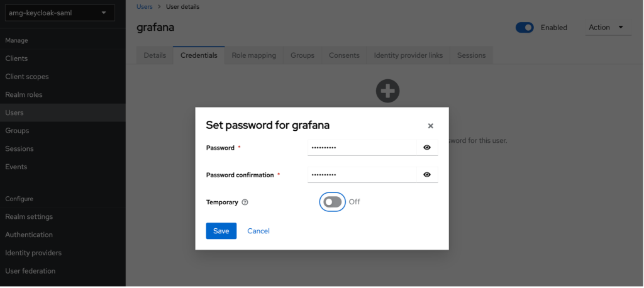Open Events in the sidebar

click(x=63, y=167)
